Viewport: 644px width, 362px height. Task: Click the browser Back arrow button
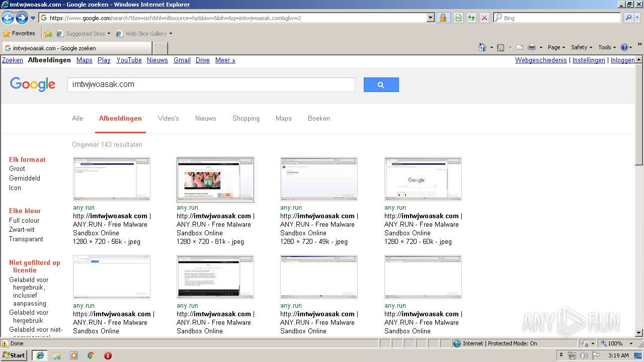point(8,18)
